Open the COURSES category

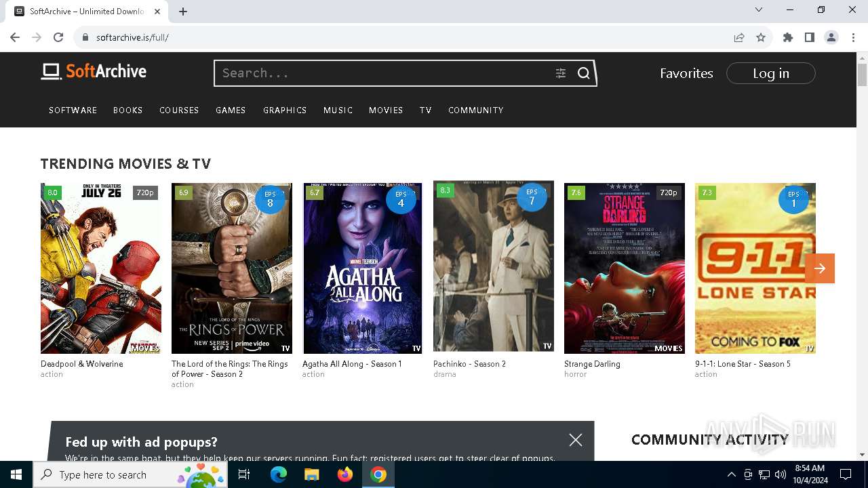pos(179,110)
